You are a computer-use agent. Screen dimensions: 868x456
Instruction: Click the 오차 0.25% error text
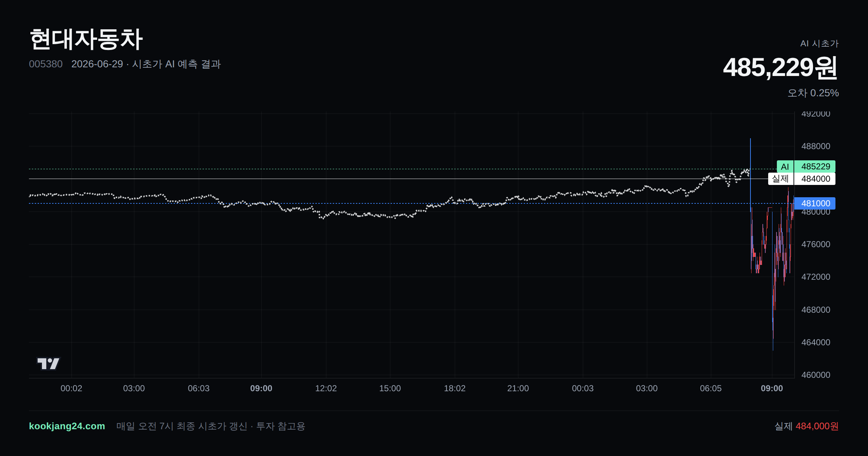813,93
